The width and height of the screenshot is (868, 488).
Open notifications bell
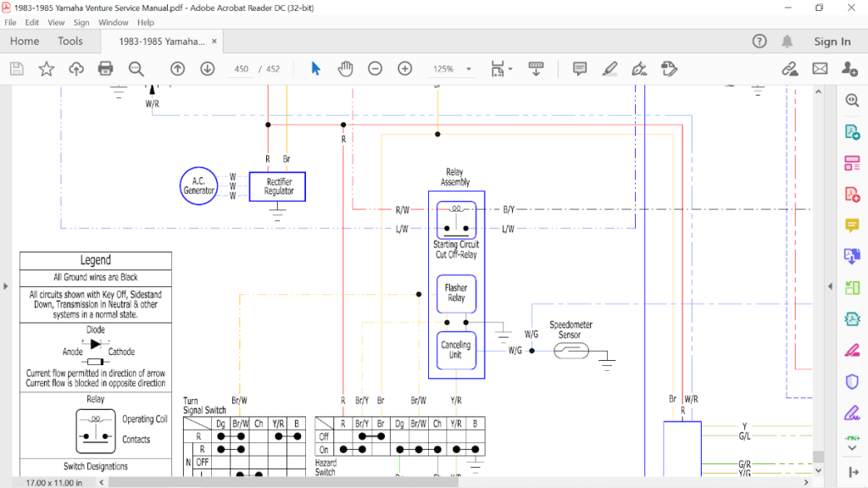click(x=787, y=42)
